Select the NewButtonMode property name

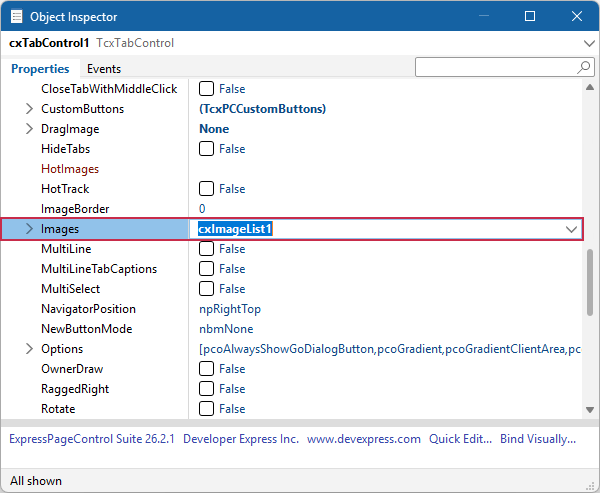click(86, 328)
